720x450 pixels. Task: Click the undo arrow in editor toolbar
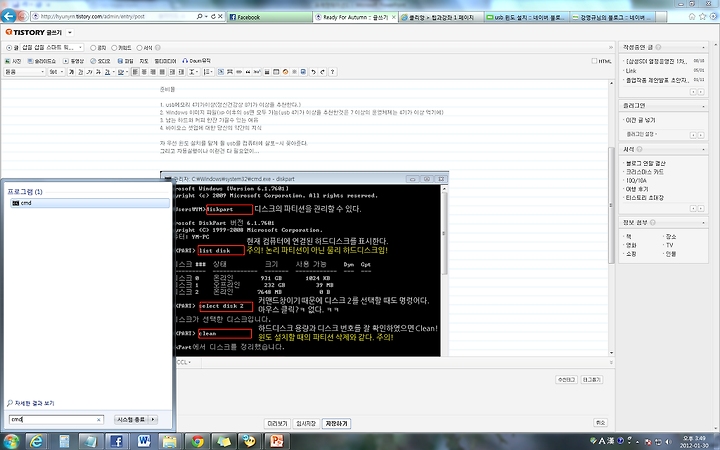pyautogui.click(x=313, y=72)
